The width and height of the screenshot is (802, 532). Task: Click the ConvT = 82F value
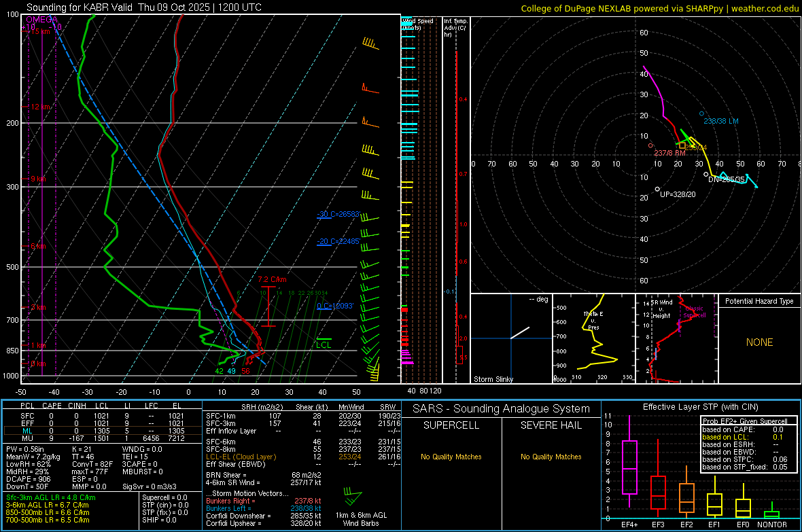point(92,464)
